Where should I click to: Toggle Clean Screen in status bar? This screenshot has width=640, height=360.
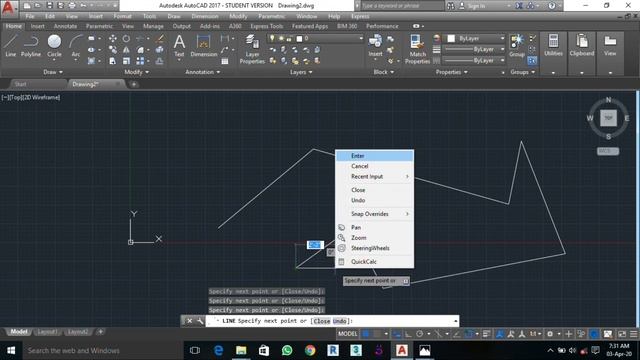coord(622,334)
